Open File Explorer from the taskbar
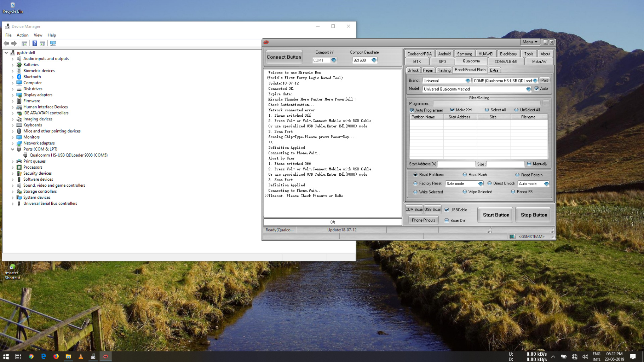Image resolution: width=644 pixels, height=362 pixels. click(68, 356)
